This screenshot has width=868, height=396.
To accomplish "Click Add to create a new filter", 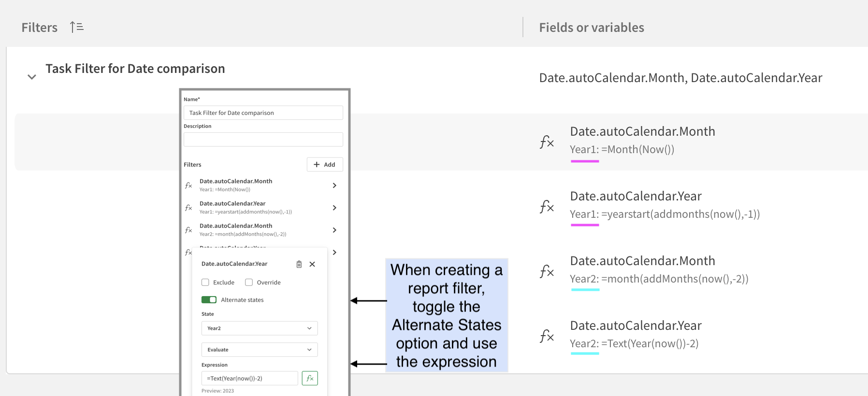I will click(325, 165).
